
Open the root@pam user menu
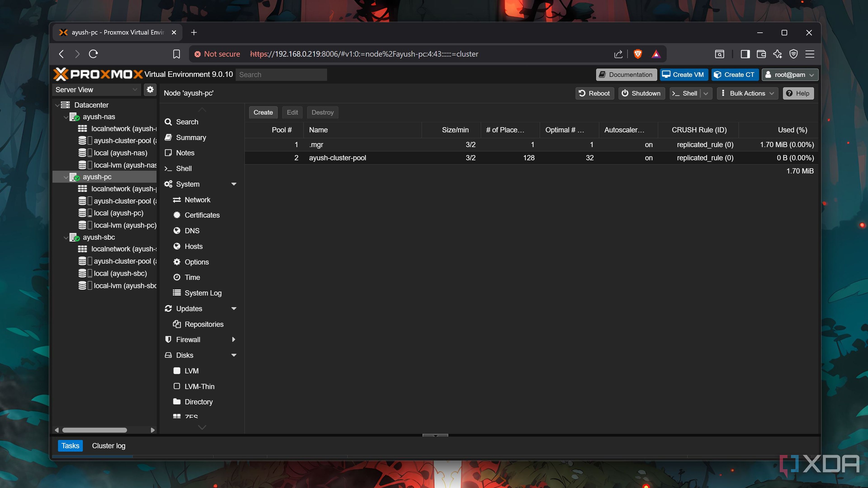(790, 74)
